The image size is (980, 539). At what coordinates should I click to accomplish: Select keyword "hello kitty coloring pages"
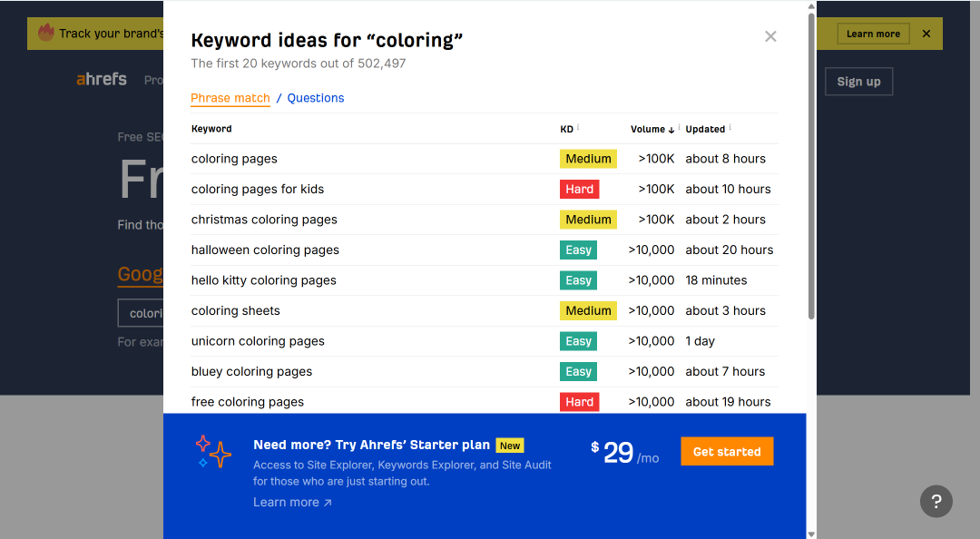[x=264, y=280]
